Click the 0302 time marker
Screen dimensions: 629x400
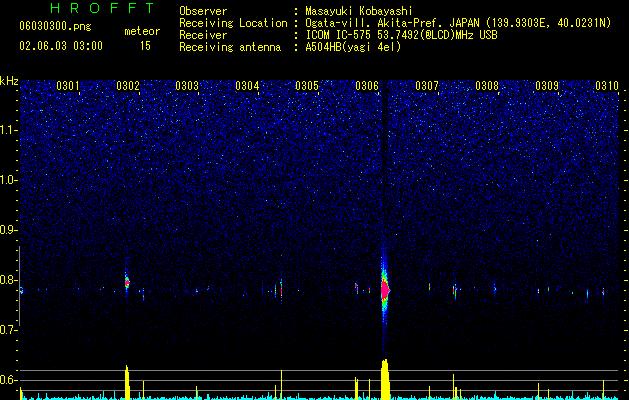[x=128, y=85]
